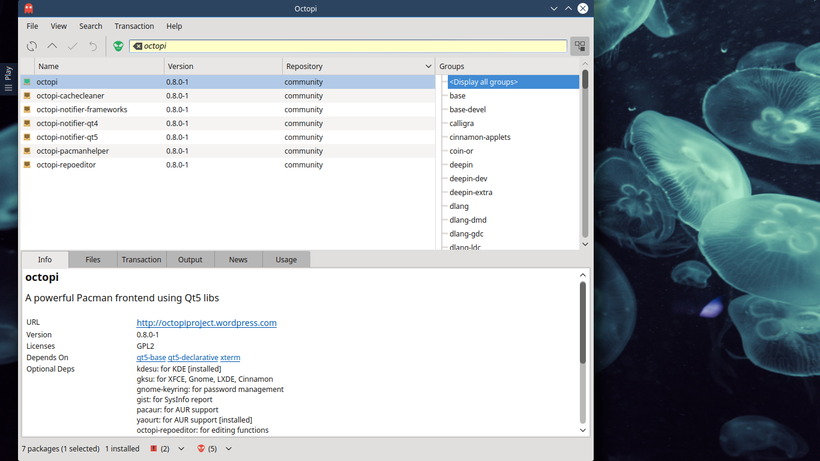Open the File menu
820x461 pixels.
click(x=32, y=26)
